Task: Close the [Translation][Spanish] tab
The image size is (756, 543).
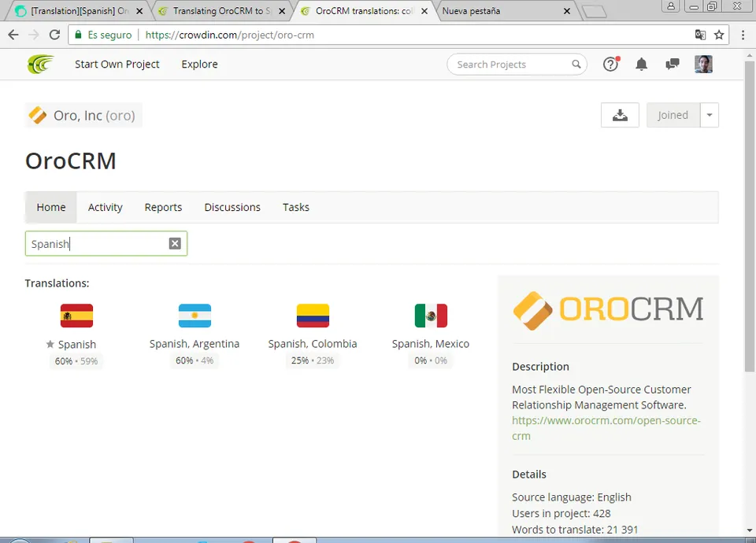Action: tap(139, 10)
